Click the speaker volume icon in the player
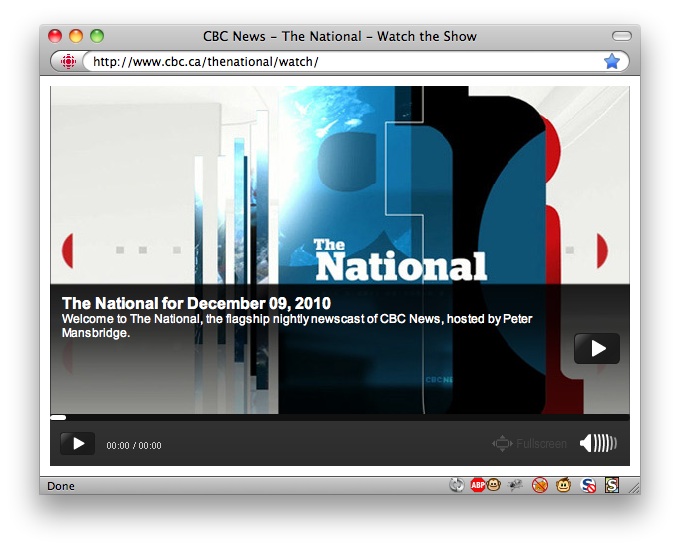 point(586,443)
